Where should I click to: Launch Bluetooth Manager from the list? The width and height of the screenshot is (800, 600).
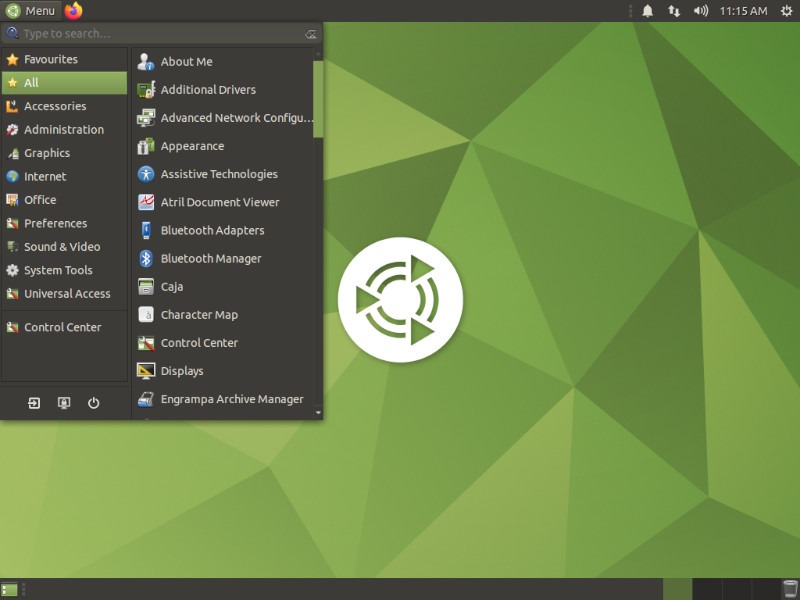tap(210, 258)
